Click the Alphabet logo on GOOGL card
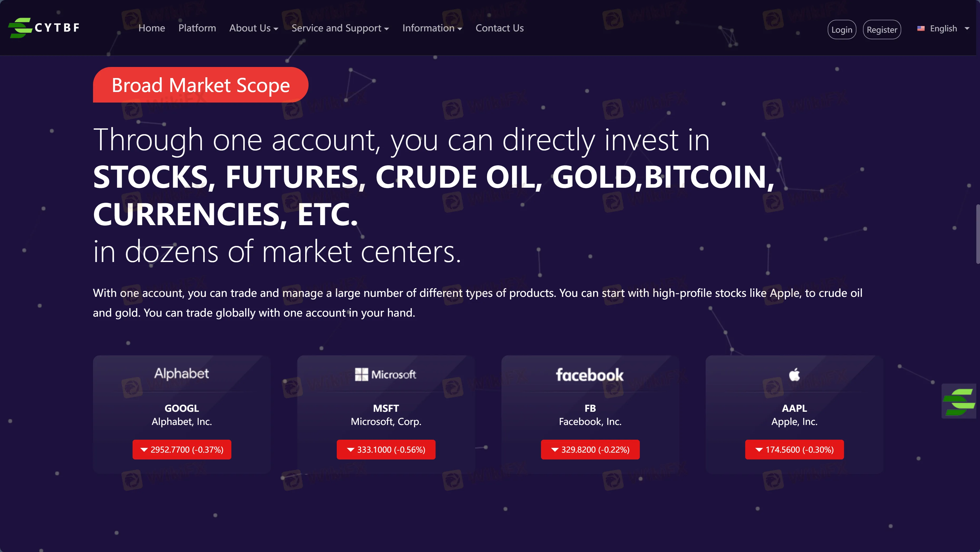This screenshot has height=552, width=980. point(182,374)
